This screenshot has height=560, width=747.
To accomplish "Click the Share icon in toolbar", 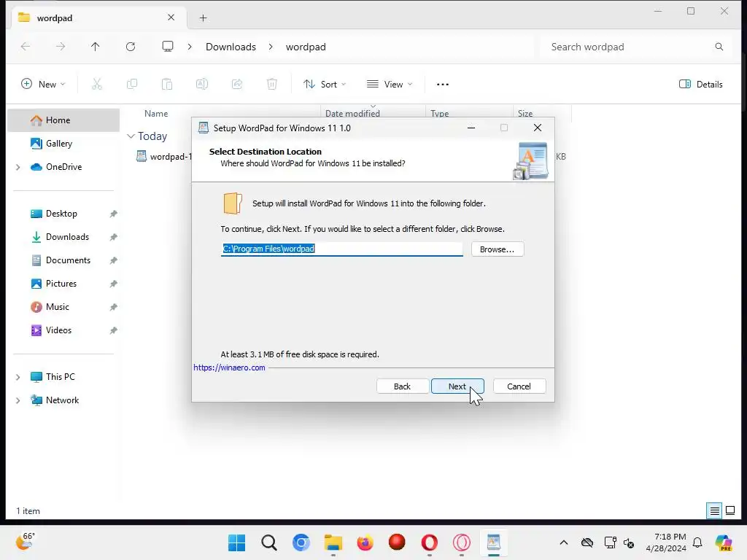I will (x=237, y=85).
